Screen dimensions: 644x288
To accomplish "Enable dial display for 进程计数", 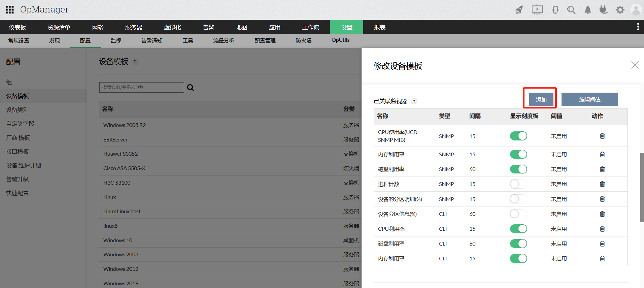I will pyautogui.click(x=518, y=184).
